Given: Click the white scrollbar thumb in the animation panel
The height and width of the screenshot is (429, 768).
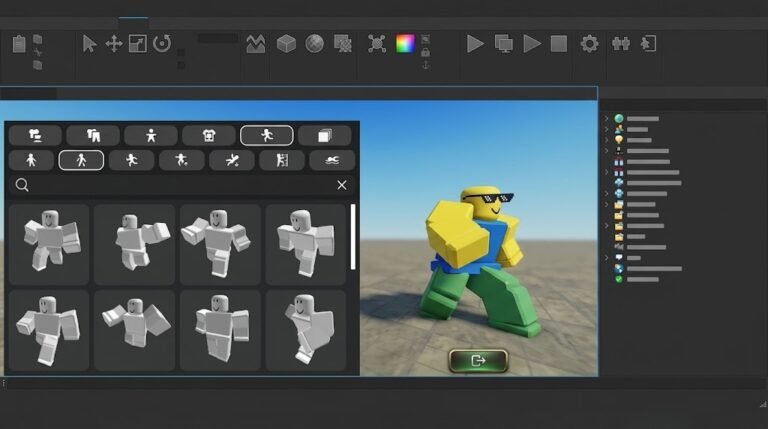Looking at the screenshot, I should pos(353,237).
